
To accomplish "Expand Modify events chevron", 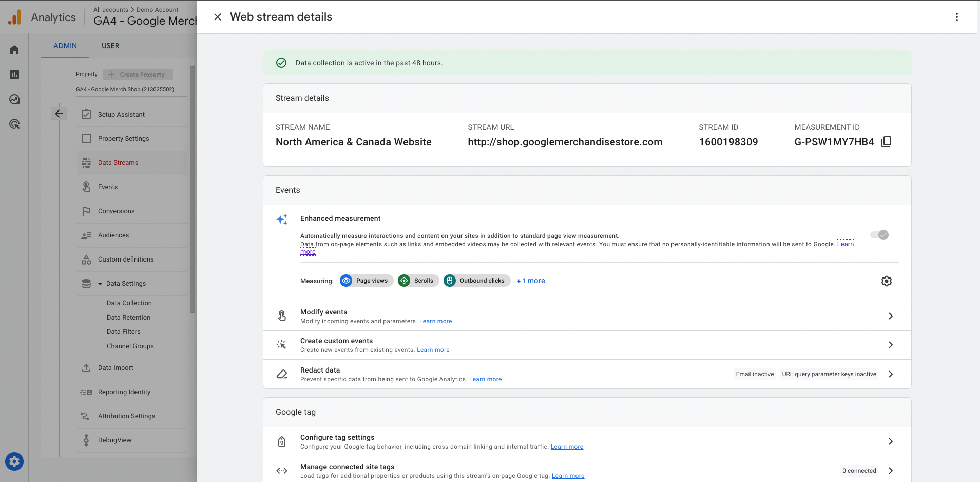I will [x=891, y=316].
